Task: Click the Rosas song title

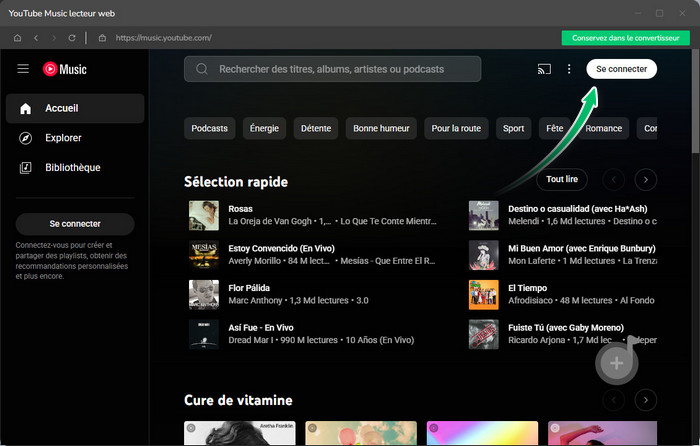Action: tap(240, 209)
